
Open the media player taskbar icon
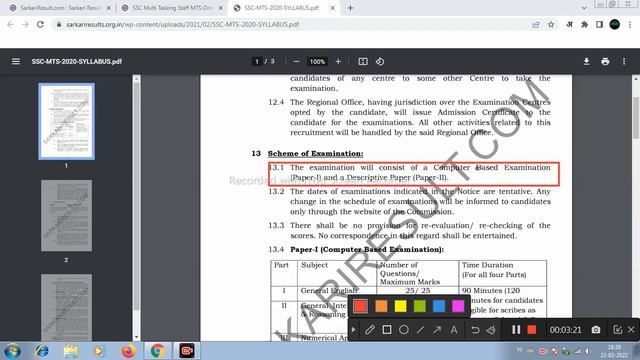point(99,351)
